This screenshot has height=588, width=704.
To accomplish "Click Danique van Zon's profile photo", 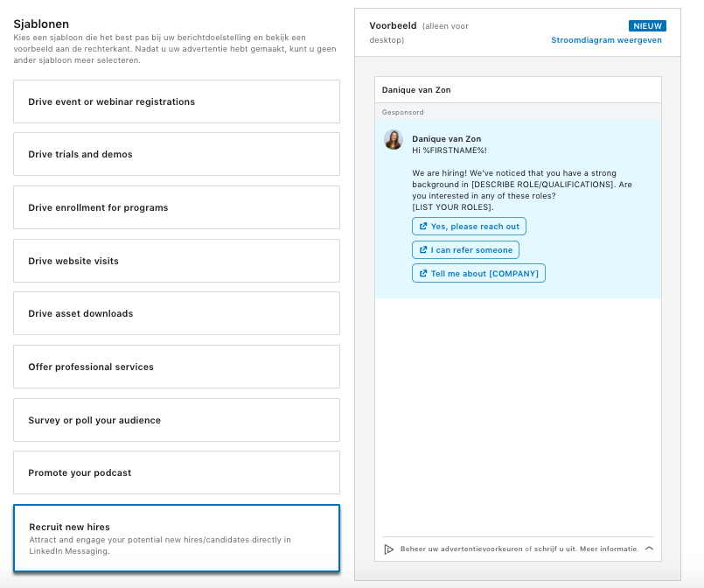I will pyautogui.click(x=394, y=140).
